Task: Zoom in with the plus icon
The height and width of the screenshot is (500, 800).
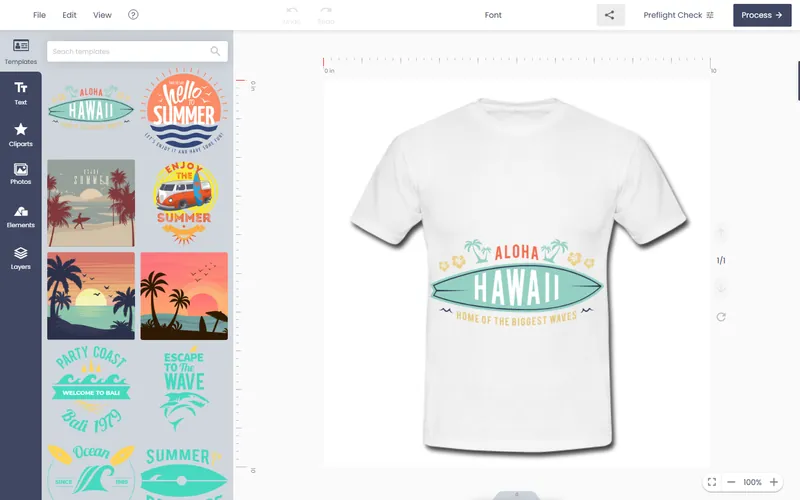Action: click(x=774, y=482)
